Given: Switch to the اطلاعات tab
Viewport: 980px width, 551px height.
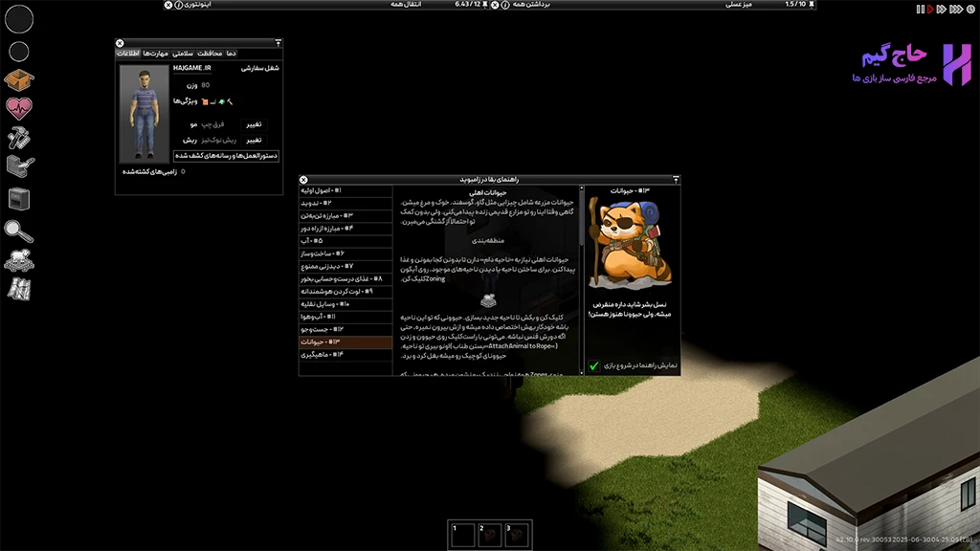Looking at the screenshot, I should click(128, 54).
